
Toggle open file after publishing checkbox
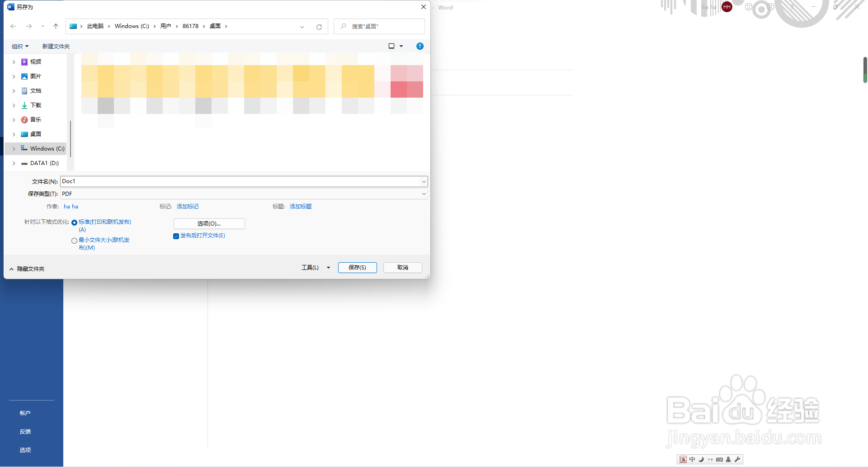(176, 236)
